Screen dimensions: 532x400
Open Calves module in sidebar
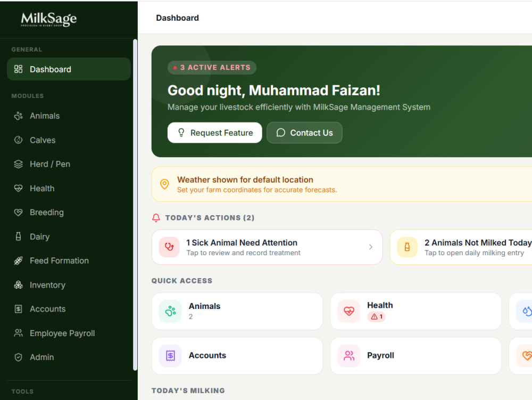pos(69,140)
